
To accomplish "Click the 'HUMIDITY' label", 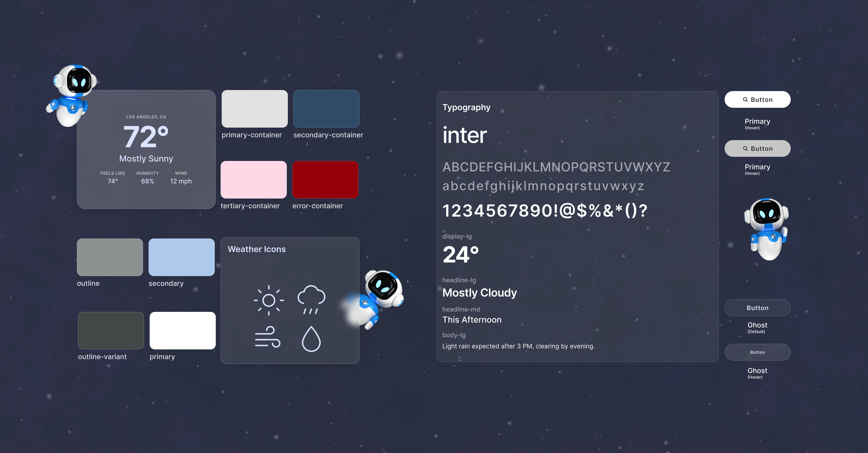I will (148, 173).
